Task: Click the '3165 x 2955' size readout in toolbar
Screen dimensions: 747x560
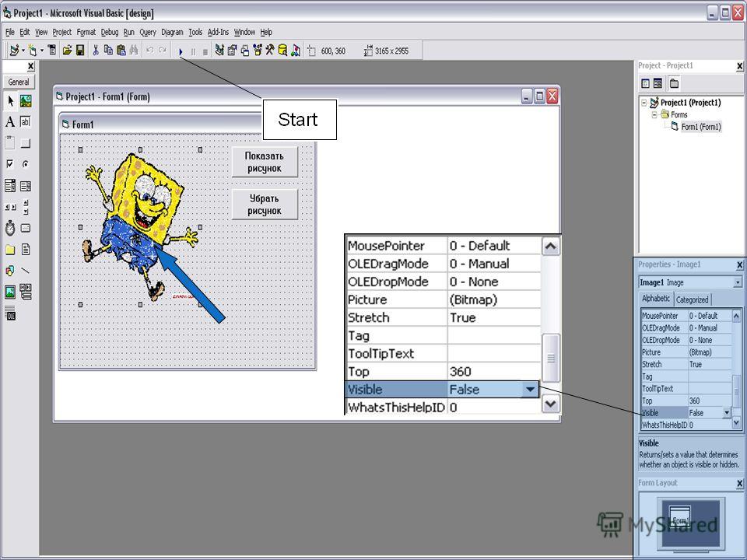Action: click(x=391, y=51)
